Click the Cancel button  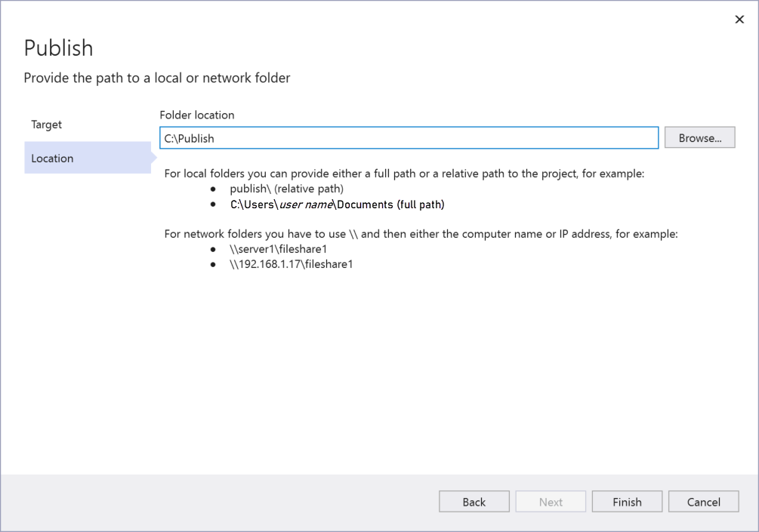click(703, 501)
